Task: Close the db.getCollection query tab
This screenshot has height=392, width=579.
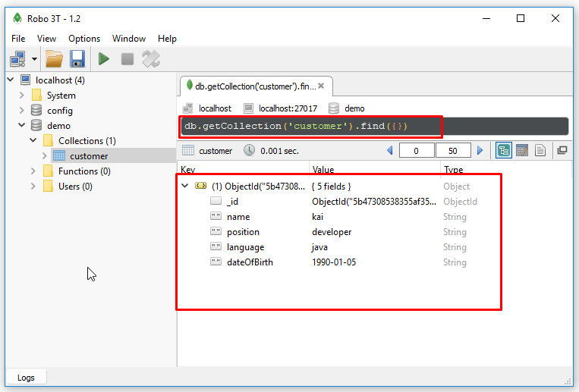Action: point(321,86)
